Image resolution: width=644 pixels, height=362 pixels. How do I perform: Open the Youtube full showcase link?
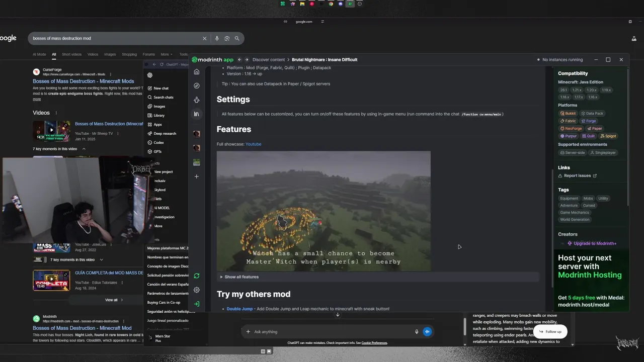point(253,144)
